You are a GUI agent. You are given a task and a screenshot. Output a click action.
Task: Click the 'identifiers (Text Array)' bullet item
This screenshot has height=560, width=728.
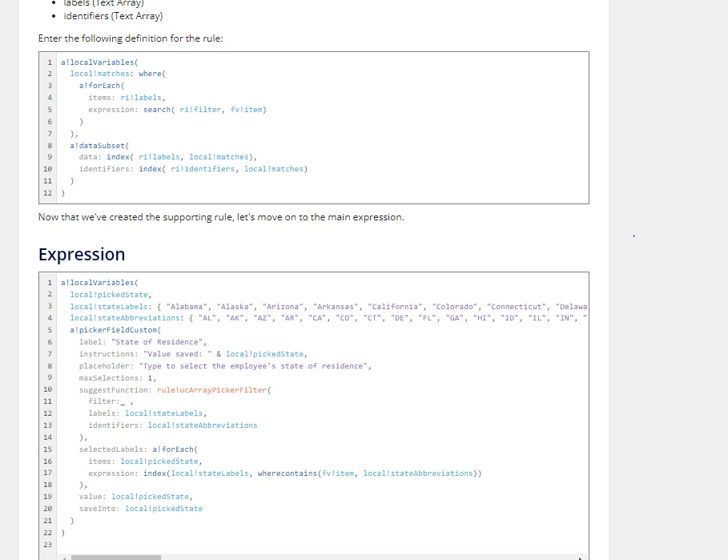point(113,16)
